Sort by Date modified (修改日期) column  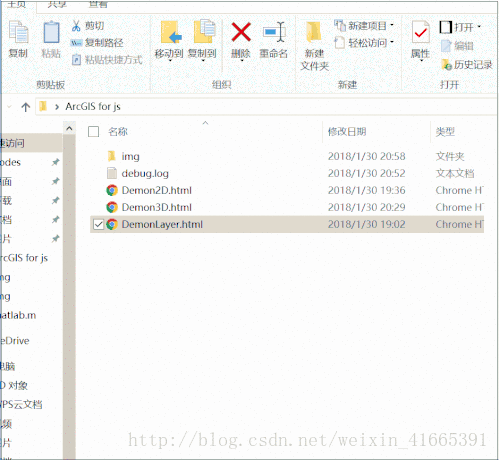347,131
